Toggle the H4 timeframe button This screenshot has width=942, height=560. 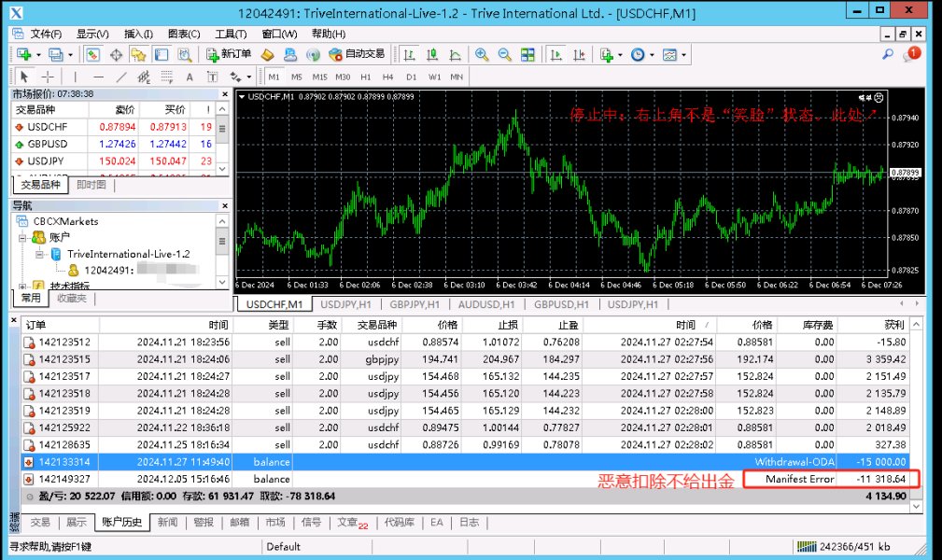387,77
